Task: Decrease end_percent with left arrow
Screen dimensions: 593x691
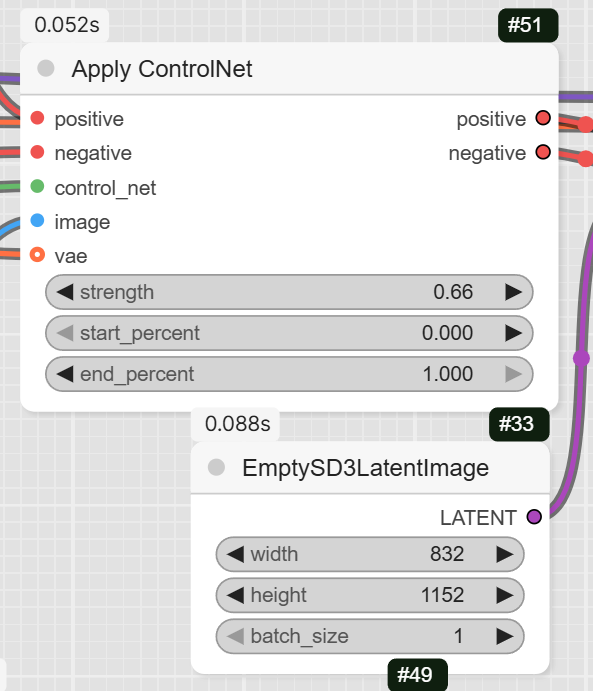Action: [x=65, y=374]
